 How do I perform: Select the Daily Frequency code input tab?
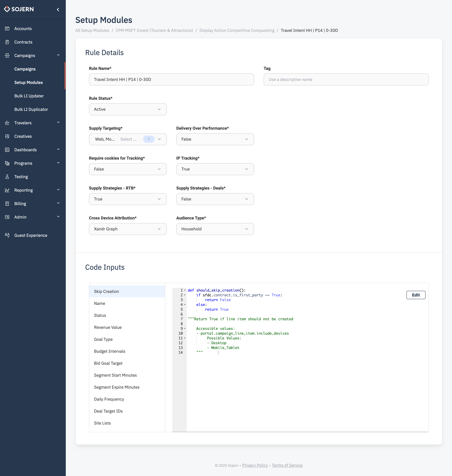(x=109, y=399)
